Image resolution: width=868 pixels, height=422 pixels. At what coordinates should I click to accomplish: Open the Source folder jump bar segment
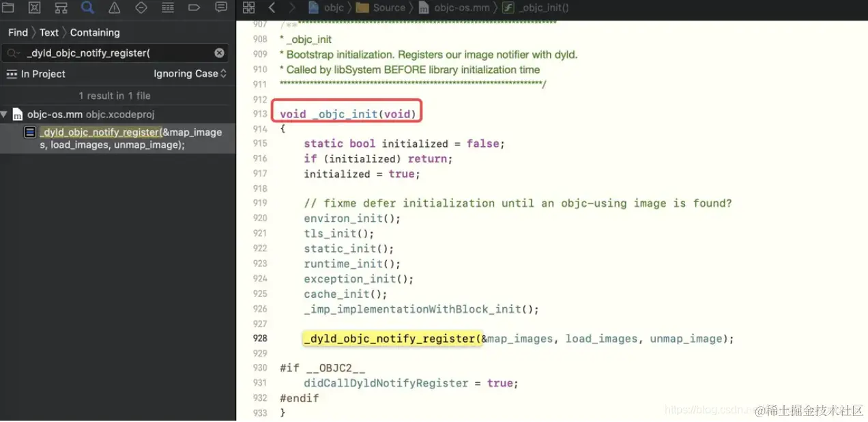381,8
